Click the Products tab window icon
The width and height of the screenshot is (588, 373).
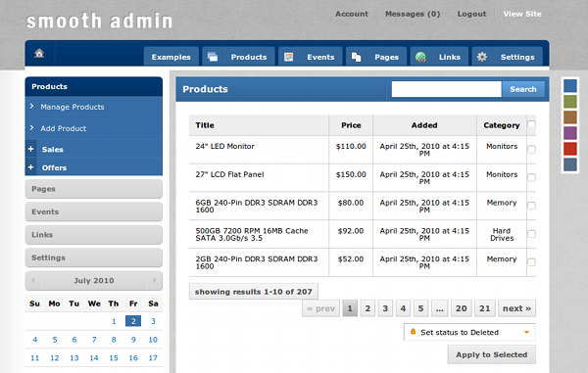pos(213,57)
